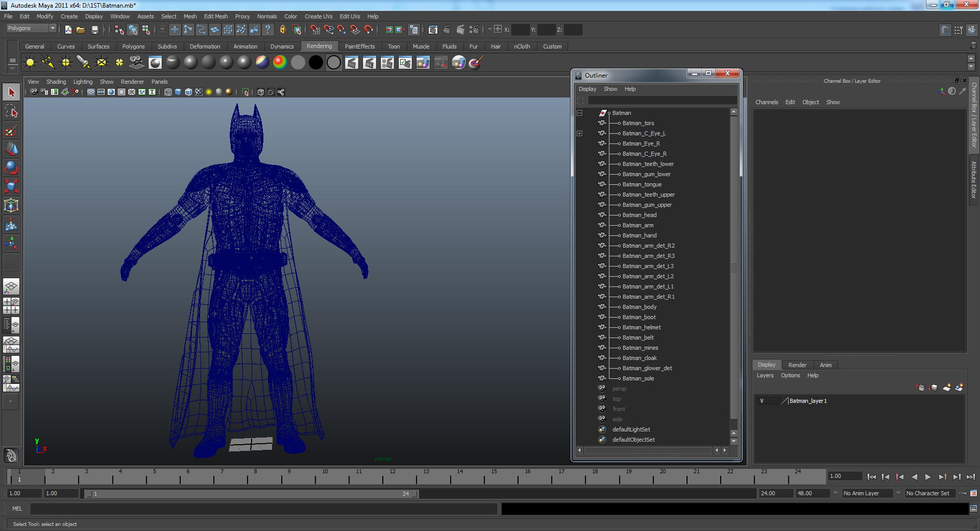
Task: Switch to the Polygons shelf tab
Action: click(133, 46)
